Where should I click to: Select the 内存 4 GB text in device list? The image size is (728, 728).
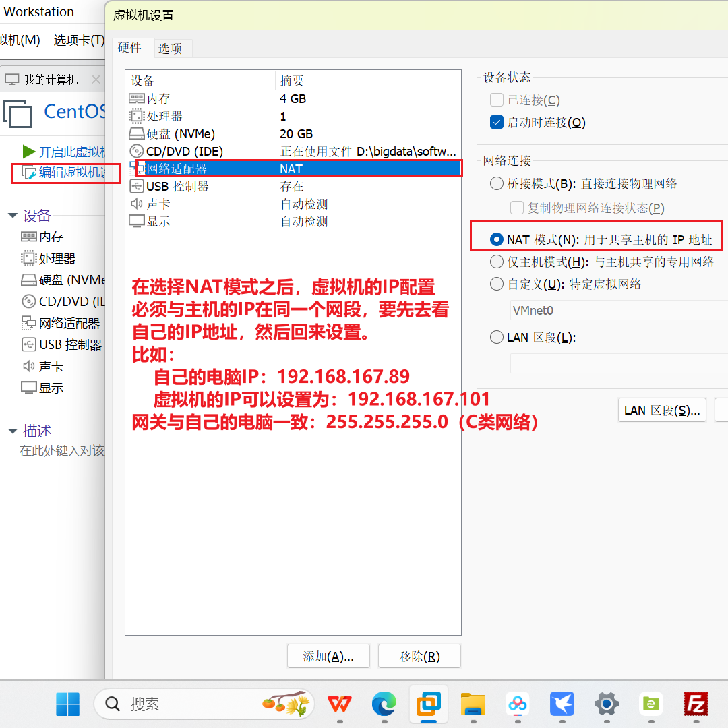293,99
